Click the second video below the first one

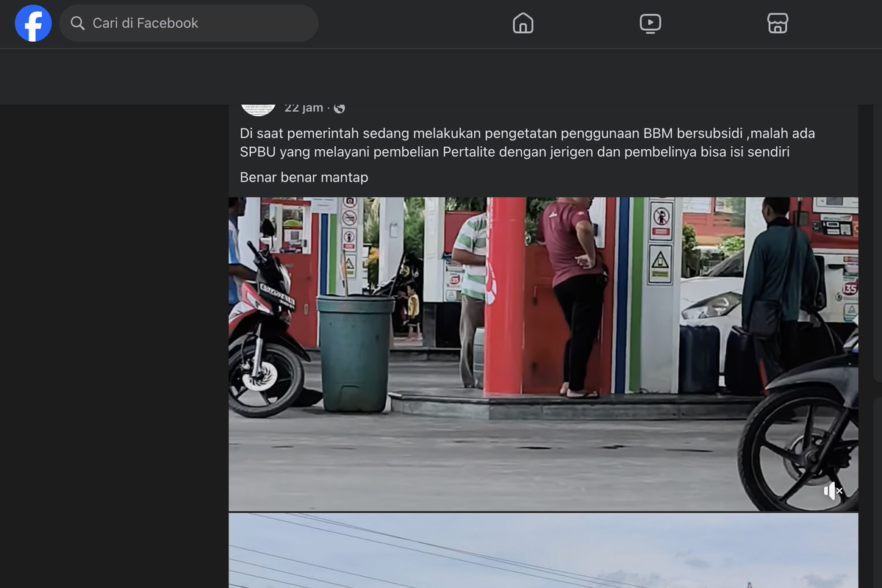pos(543,551)
